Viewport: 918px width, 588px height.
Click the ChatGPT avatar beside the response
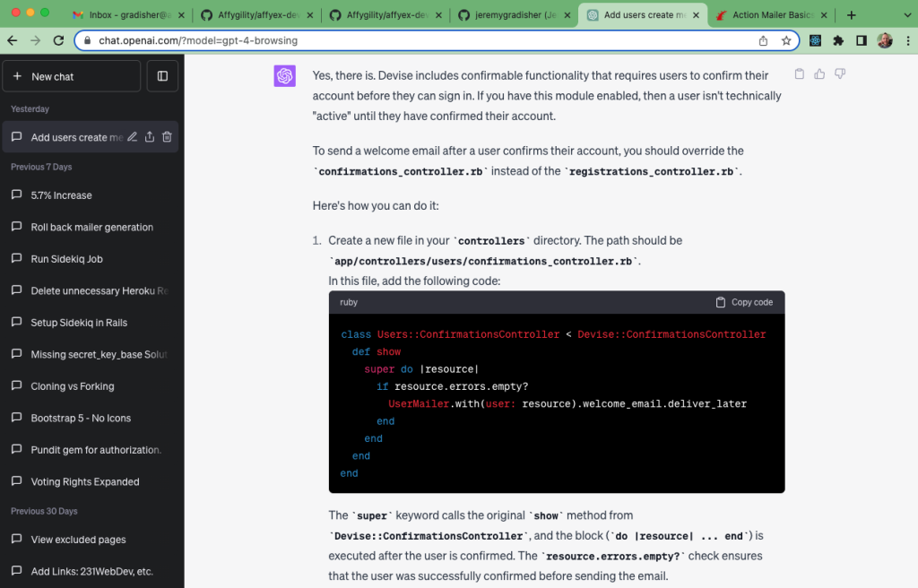click(284, 75)
